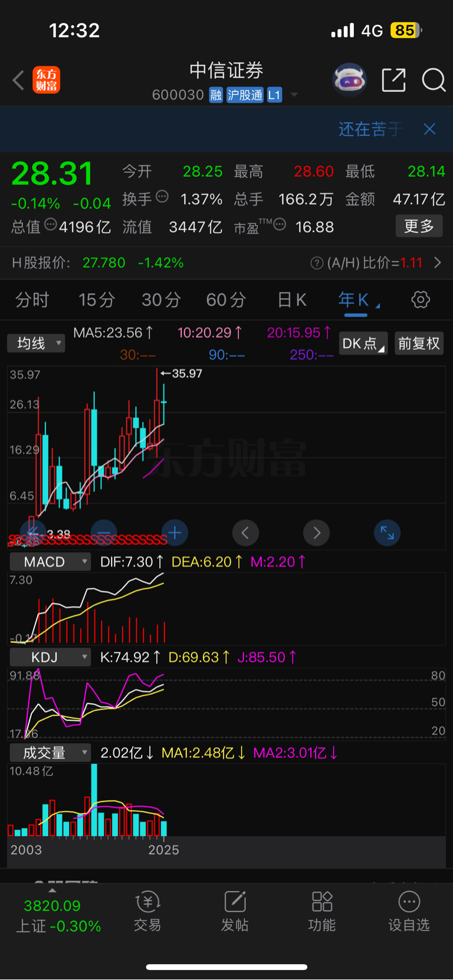Tap the battery 85 indicator
The height and width of the screenshot is (980, 453).
pyautogui.click(x=406, y=30)
